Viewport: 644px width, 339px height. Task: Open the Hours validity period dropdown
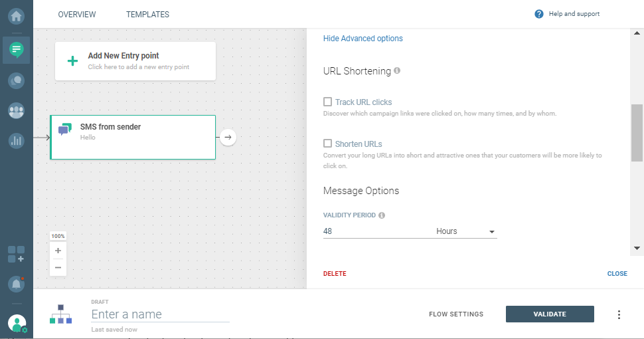(465, 231)
